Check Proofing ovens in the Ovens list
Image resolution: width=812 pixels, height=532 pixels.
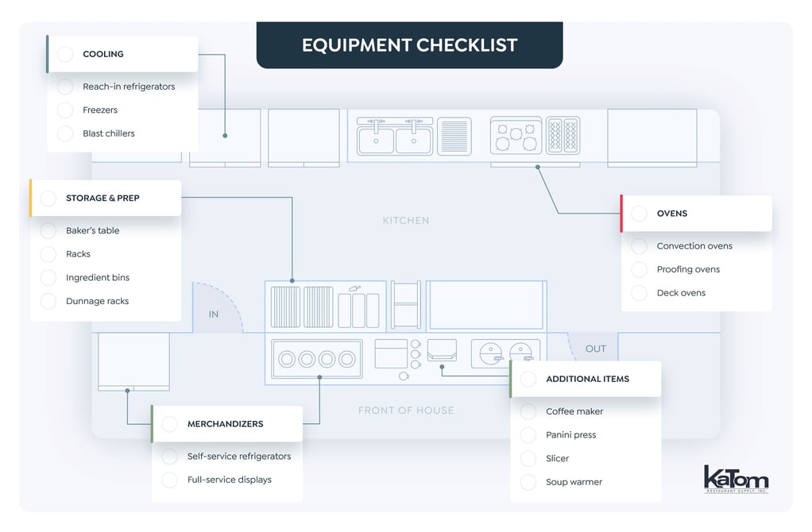639,269
